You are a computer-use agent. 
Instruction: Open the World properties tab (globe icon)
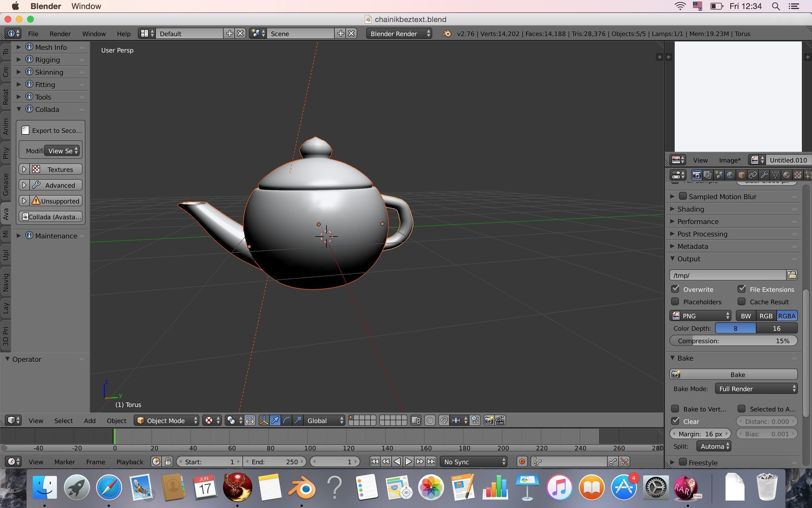tap(730, 175)
